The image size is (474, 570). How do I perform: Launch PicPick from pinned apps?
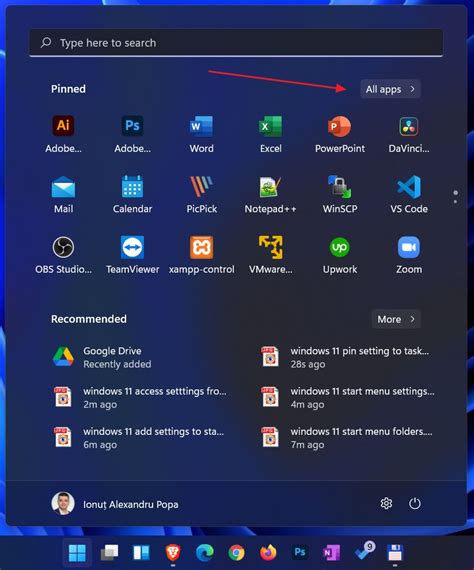(x=201, y=194)
